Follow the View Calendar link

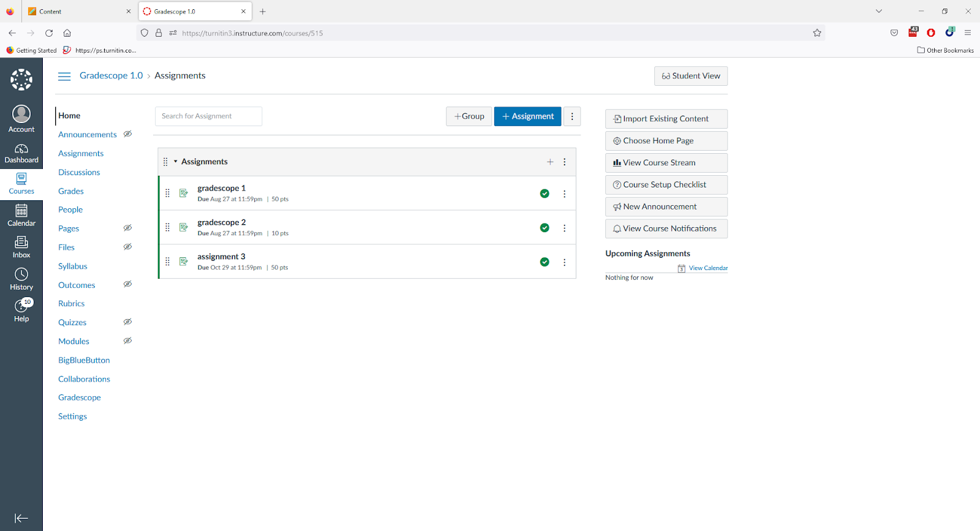click(708, 268)
